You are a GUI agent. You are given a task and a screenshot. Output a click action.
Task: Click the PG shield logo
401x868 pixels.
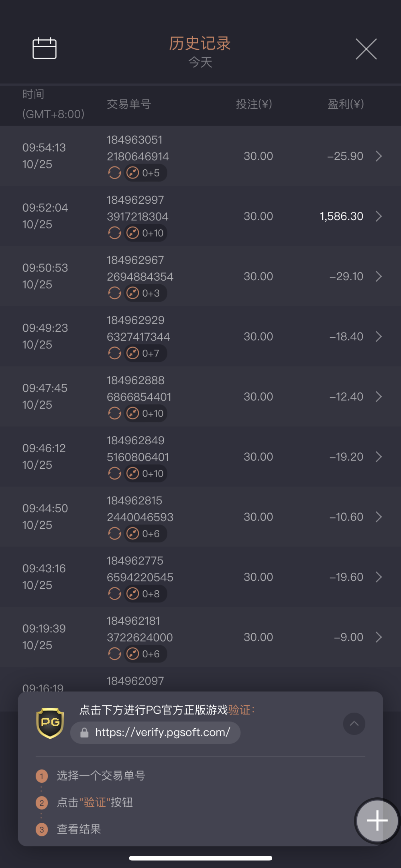click(x=50, y=723)
